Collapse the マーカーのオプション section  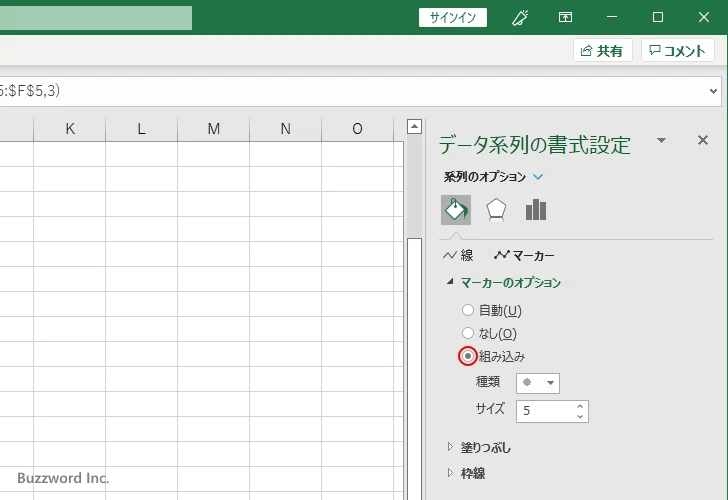pyautogui.click(x=449, y=282)
